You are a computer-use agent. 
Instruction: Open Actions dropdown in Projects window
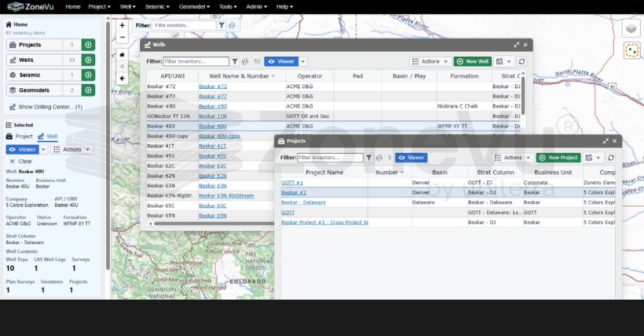tap(513, 158)
